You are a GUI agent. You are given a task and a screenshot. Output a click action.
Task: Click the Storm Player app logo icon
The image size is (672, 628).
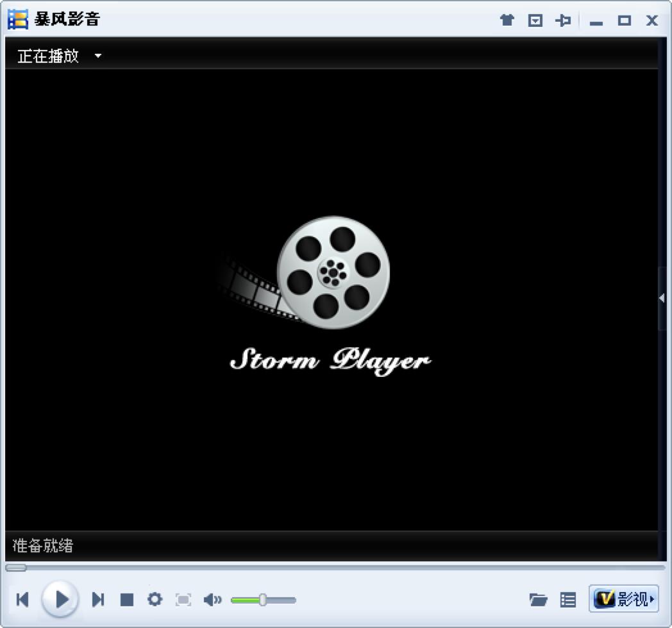(18, 19)
